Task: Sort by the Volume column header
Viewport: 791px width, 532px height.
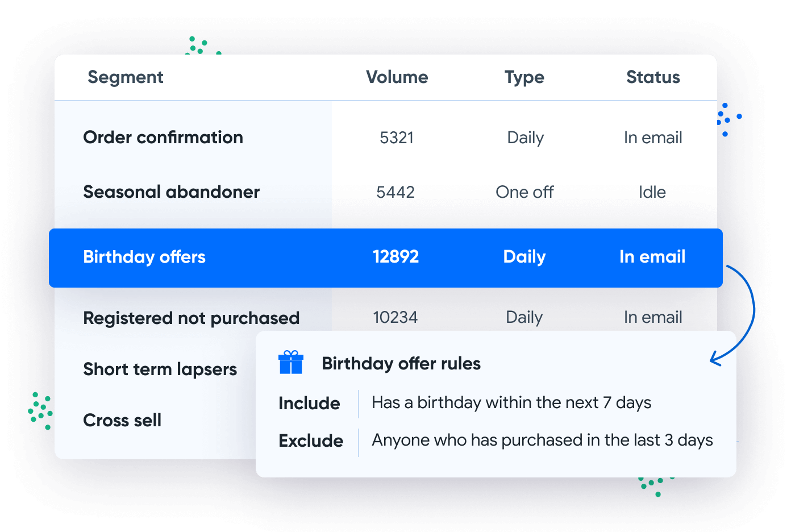Action: (397, 77)
